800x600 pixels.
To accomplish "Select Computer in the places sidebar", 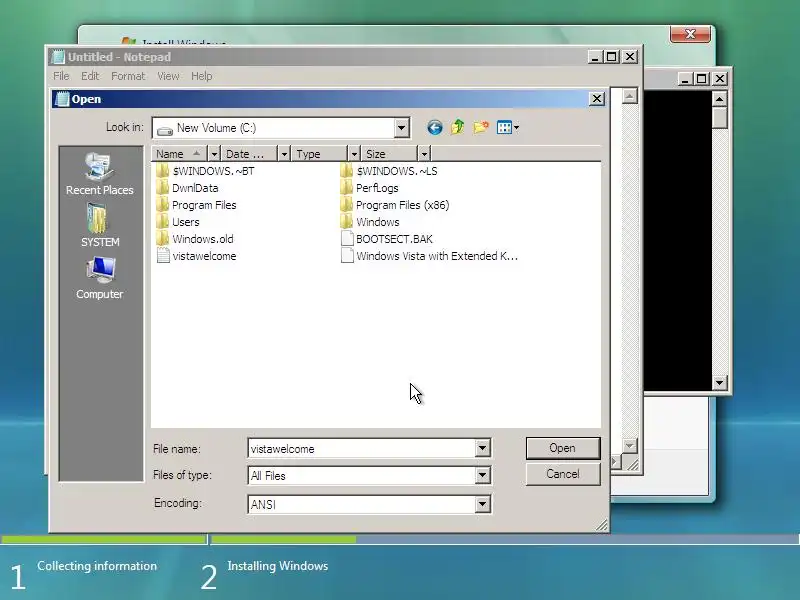I will coord(99,278).
